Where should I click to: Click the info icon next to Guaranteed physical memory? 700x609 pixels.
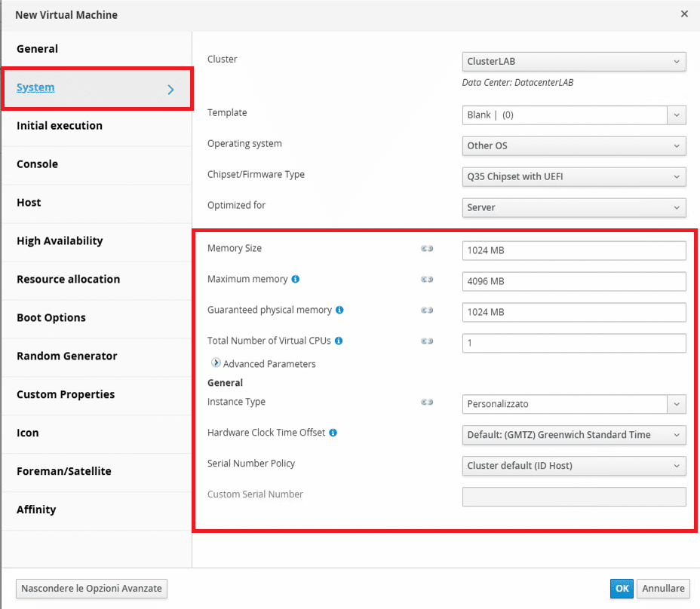tap(339, 310)
